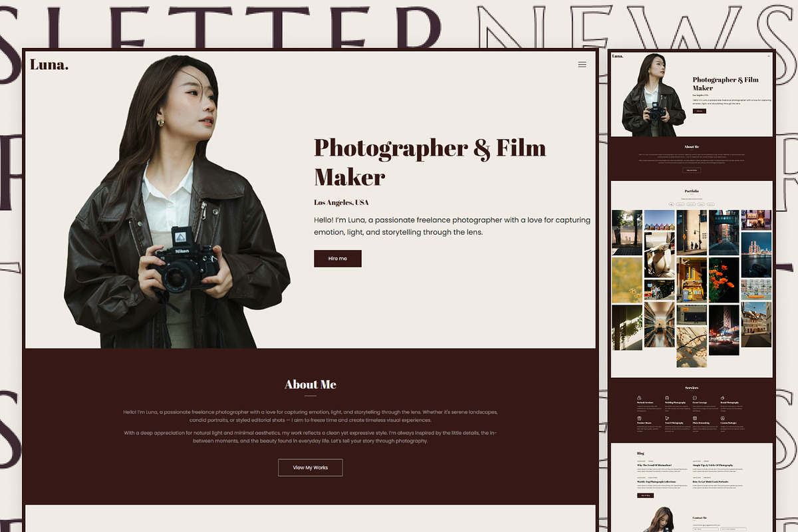The image size is (798, 532).
Task: Click the Product Shoots service icon
Action: click(639, 418)
